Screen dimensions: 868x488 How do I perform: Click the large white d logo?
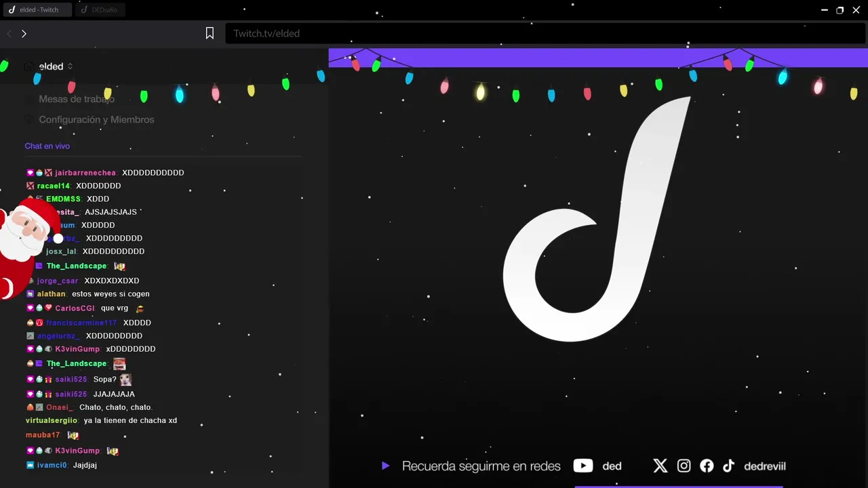597,219
